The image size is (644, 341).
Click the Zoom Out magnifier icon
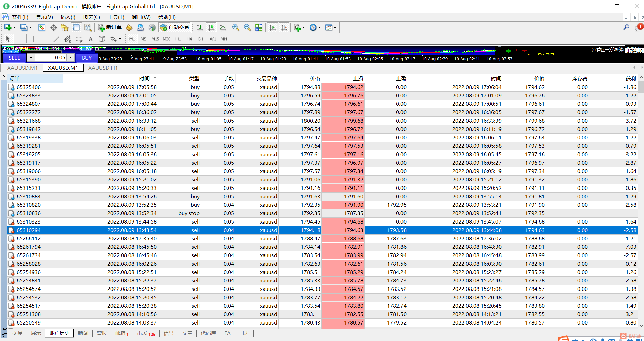tap(247, 27)
